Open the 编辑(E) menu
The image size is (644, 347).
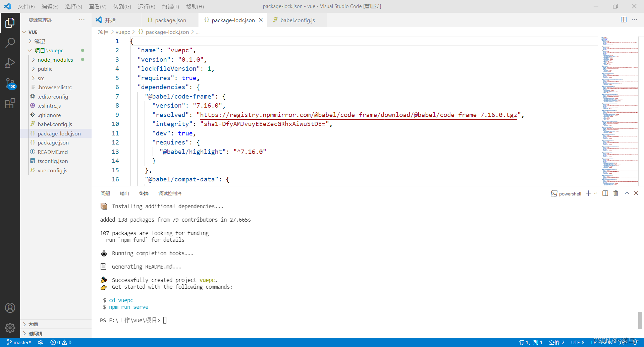[x=50, y=6]
